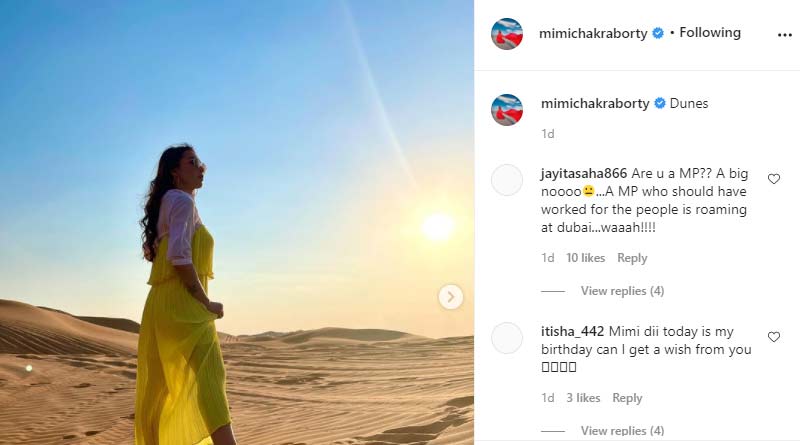Click the verified badge next to the header username
Viewport: 800px width, 445px height.
(658, 33)
